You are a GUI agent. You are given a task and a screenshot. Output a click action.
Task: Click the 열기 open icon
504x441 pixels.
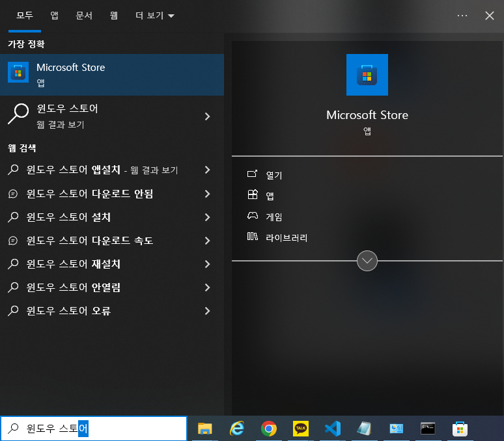click(x=252, y=174)
